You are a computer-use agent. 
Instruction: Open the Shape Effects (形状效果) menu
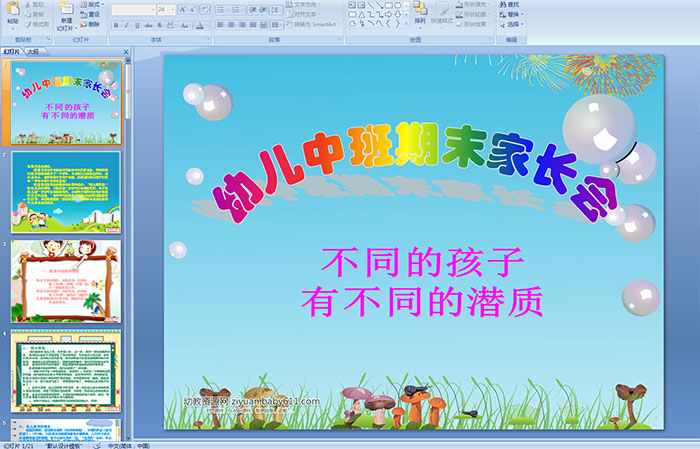click(x=473, y=24)
